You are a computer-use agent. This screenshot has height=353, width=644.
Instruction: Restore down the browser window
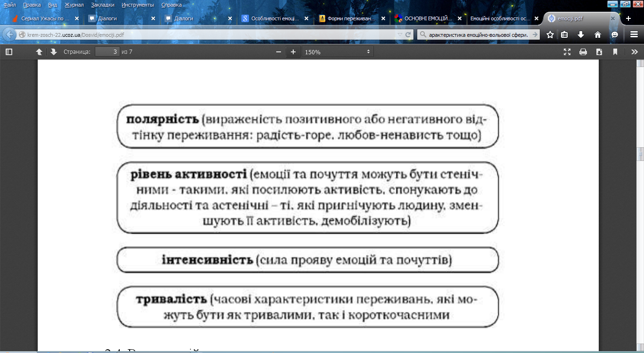coord(626,4)
